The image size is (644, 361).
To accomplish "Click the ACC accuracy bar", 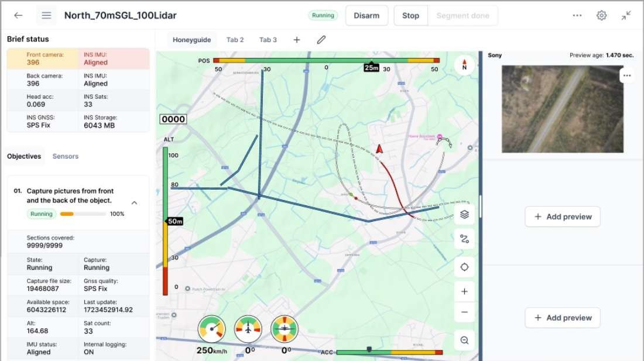I will (389, 352).
